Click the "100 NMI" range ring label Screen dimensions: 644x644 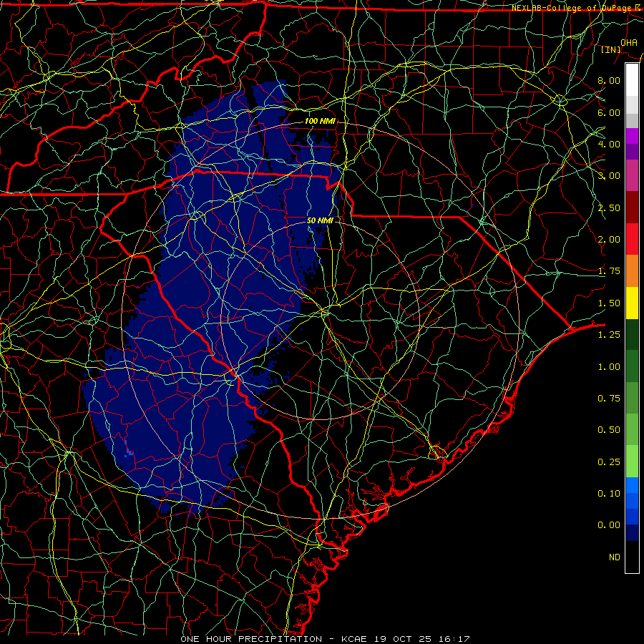320,121
